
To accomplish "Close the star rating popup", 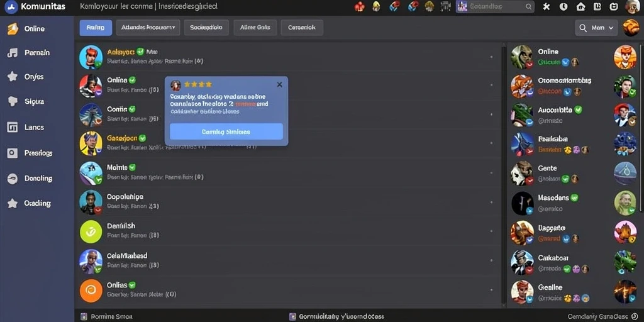I will click(279, 85).
